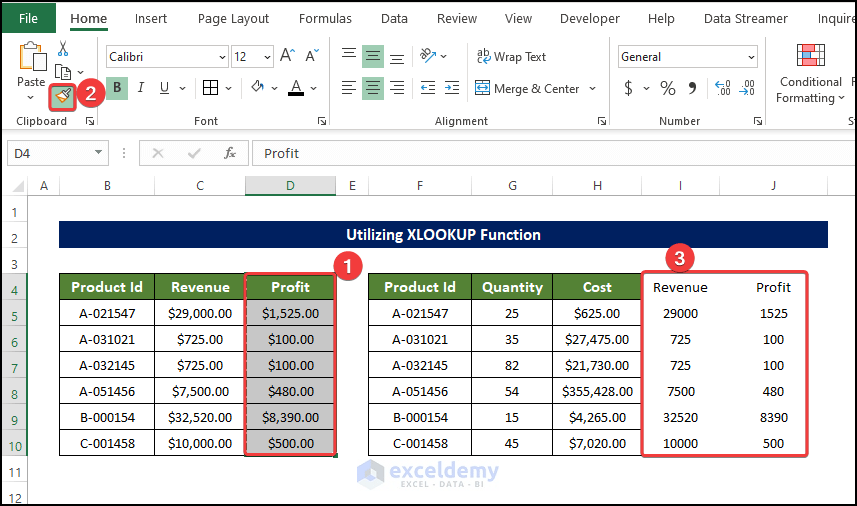Click the Format Painter brush icon
Viewport: 857px width, 506px height.
[x=63, y=97]
